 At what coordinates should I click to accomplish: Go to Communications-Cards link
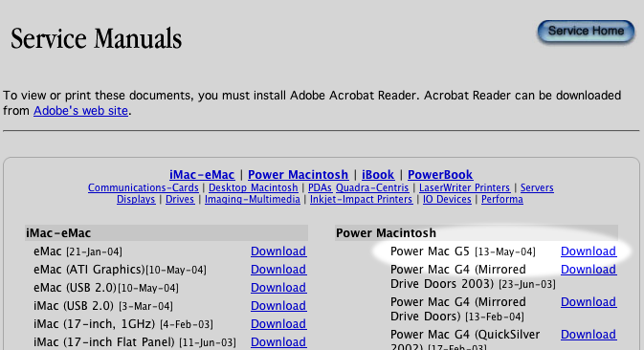click(144, 188)
